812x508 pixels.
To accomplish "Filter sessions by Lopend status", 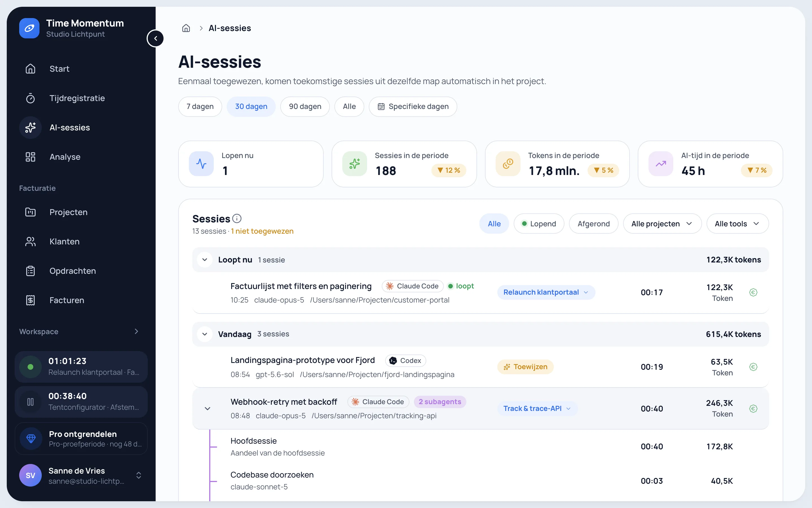I will coord(539,224).
